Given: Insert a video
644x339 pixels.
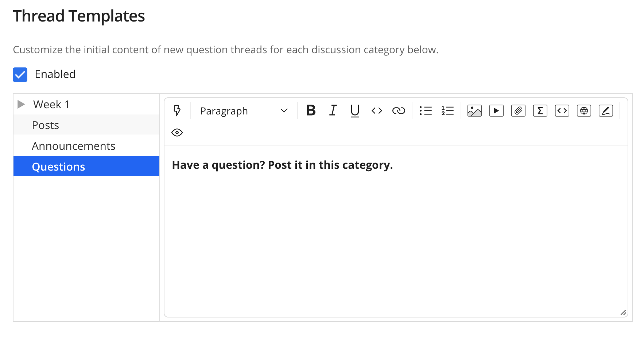Looking at the screenshot, I should (496, 110).
